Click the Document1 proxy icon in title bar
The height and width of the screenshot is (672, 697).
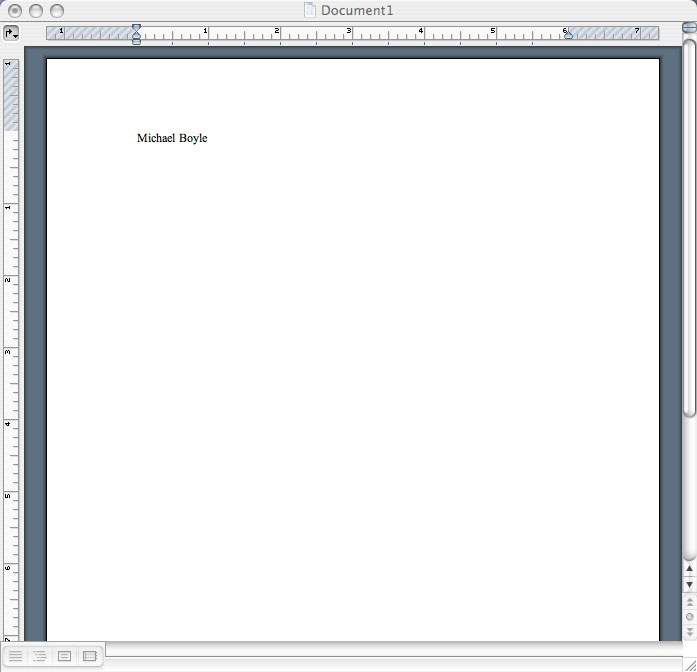tap(310, 10)
